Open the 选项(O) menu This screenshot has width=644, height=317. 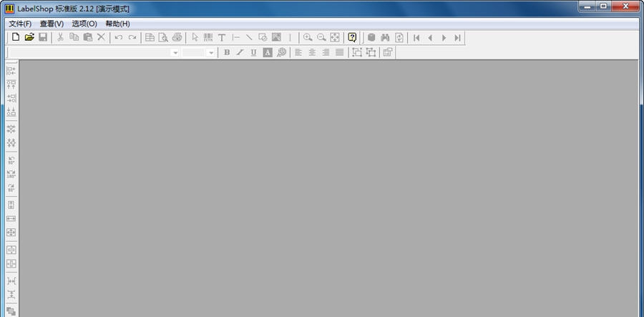coord(84,24)
